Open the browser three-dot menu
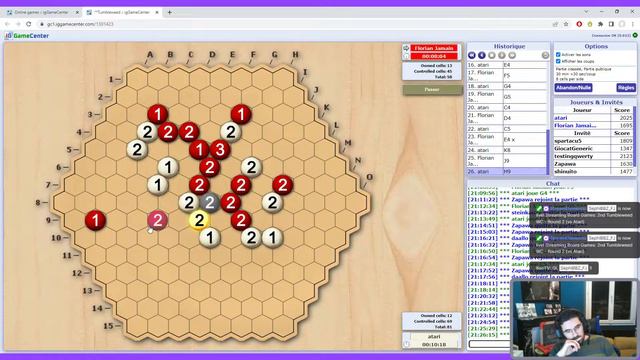This screenshot has width=640, height=360. click(x=633, y=24)
